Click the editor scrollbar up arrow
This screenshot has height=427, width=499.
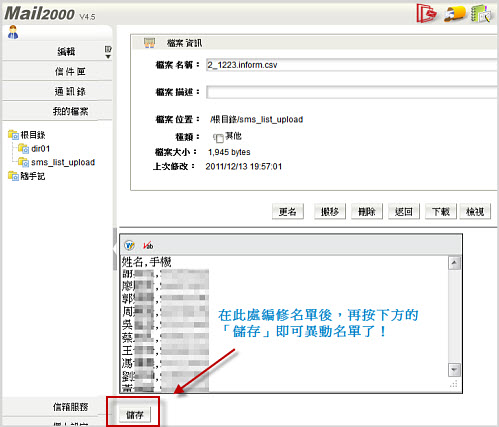pyautogui.click(x=454, y=263)
